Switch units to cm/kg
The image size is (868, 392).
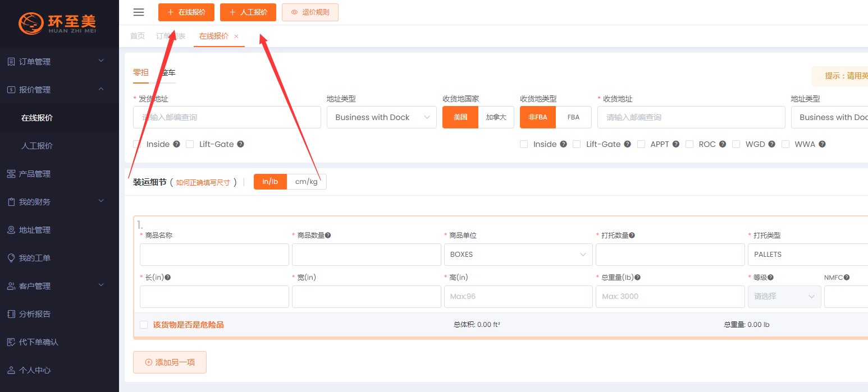306,182
